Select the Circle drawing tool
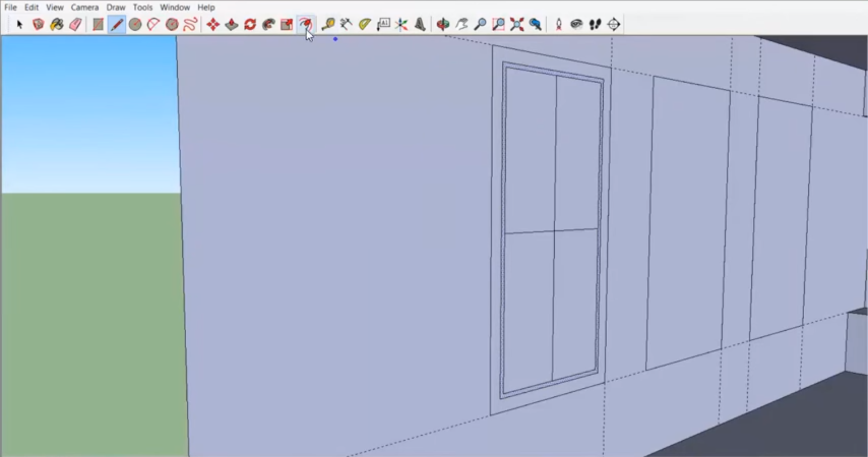The width and height of the screenshot is (868, 457). pos(135,24)
